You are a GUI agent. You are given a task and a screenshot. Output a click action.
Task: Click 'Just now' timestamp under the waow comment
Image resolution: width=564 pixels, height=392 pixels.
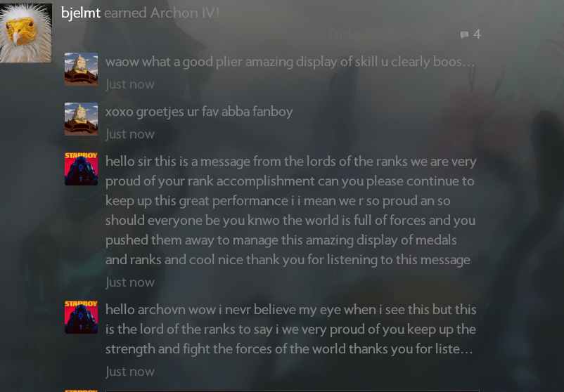[x=130, y=84]
